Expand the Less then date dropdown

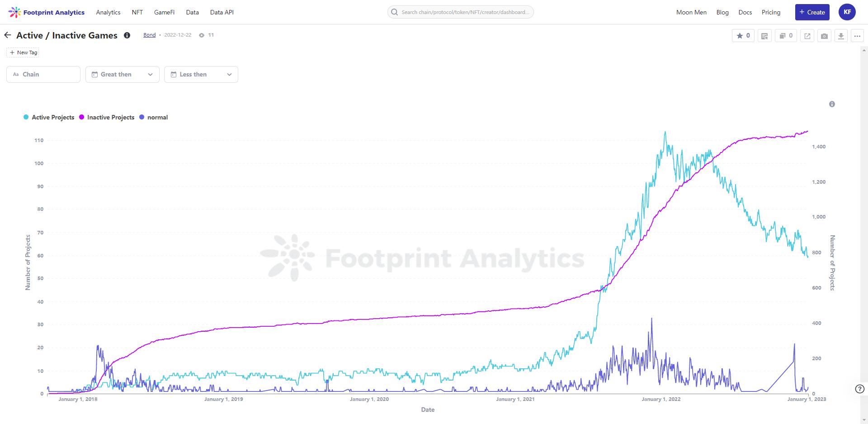coord(201,75)
